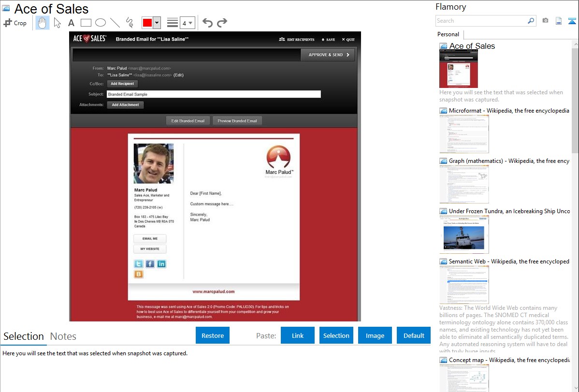Click the Marc Palud star logo
579x392 pixels.
coord(279,158)
